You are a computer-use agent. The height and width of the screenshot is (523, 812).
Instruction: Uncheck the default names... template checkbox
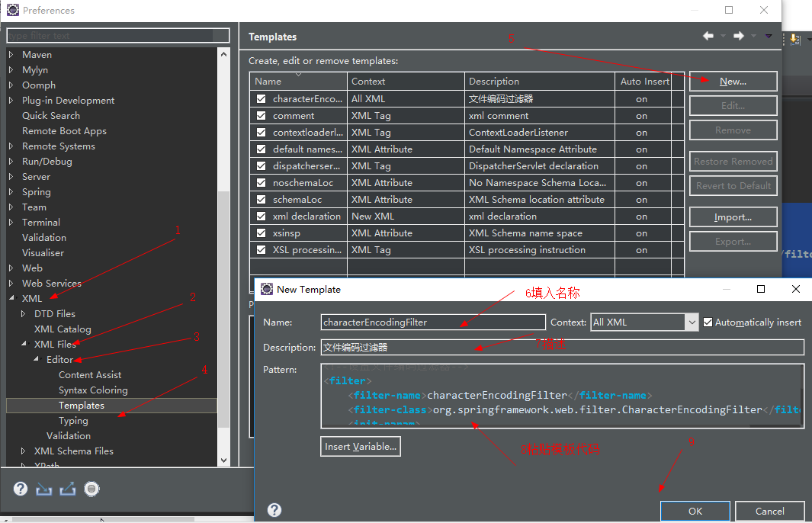[261, 149]
